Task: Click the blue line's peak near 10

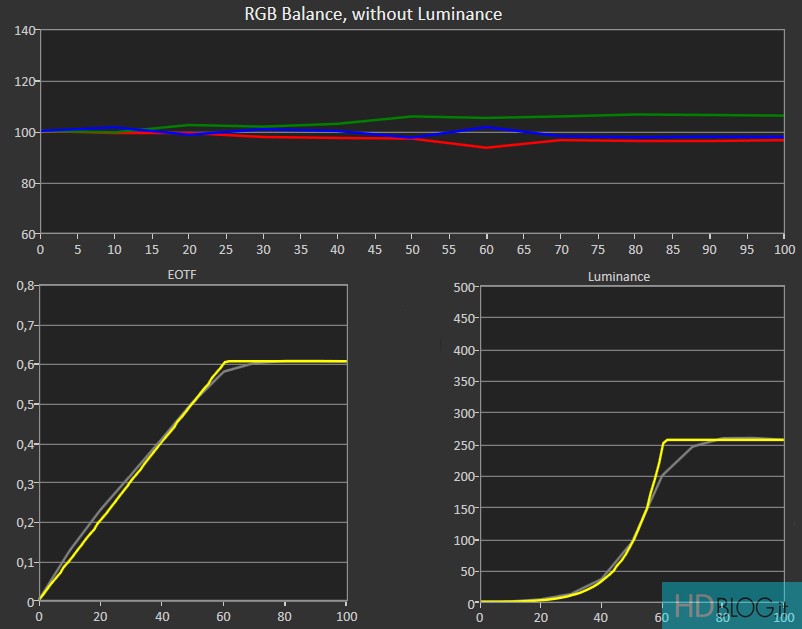Action: 114,127
